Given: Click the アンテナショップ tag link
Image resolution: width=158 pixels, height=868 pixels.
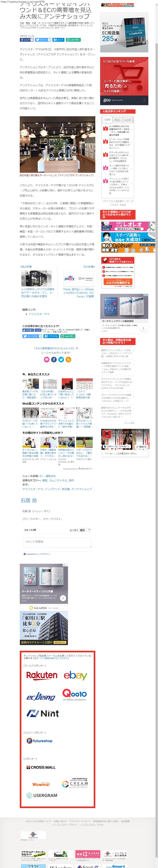Looking at the screenshot, I should coord(81,489).
